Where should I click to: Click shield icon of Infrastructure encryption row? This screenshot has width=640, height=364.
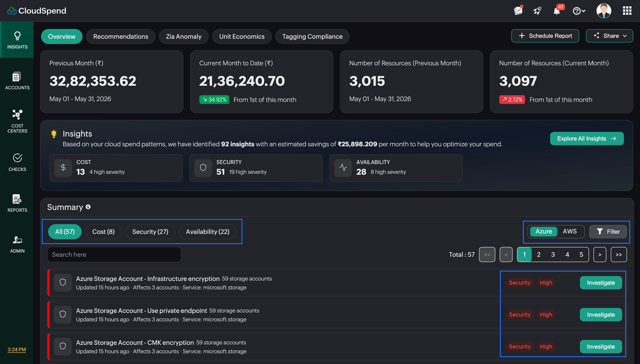[63, 282]
